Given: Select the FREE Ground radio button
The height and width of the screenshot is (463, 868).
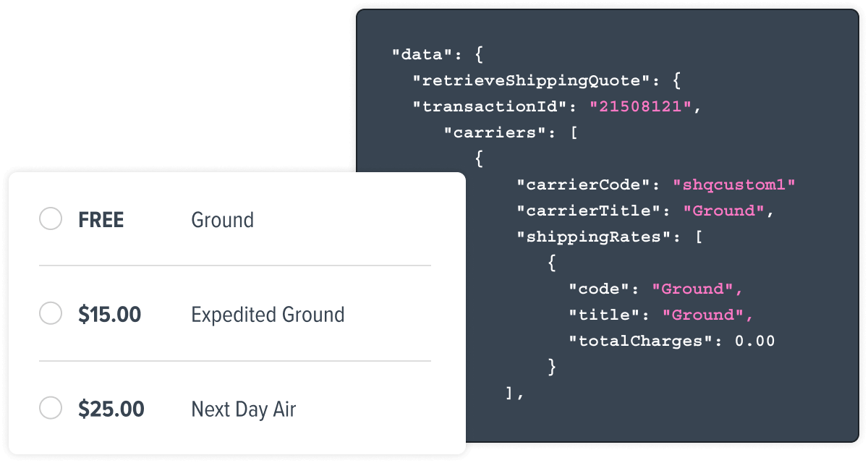Looking at the screenshot, I should [x=51, y=219].
